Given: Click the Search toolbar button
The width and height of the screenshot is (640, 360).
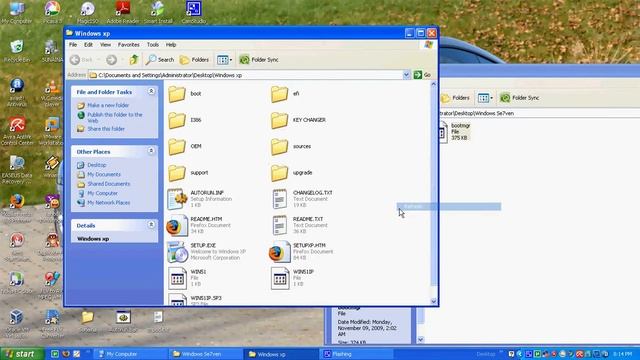Looking at the screenshot, I should 160,60.
